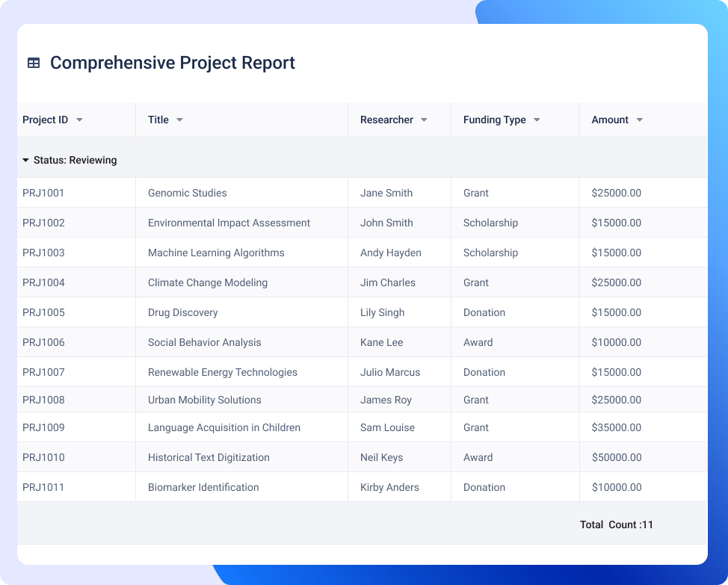728x585 pixels.
Task: Select cell PRJ1010
Action: pyautogui.click(x=43, y=457)
